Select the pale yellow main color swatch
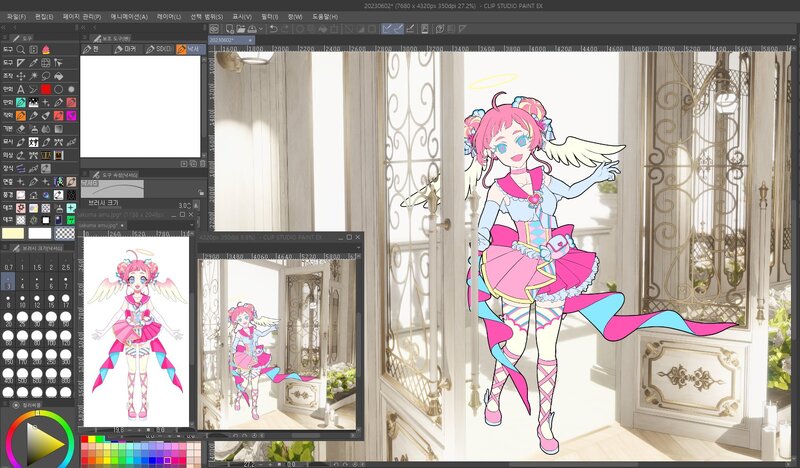 tap(13, 233)
